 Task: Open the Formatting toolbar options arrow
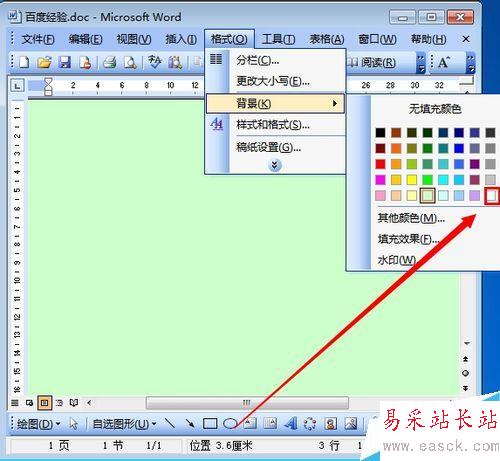click(x=470, y=63)
